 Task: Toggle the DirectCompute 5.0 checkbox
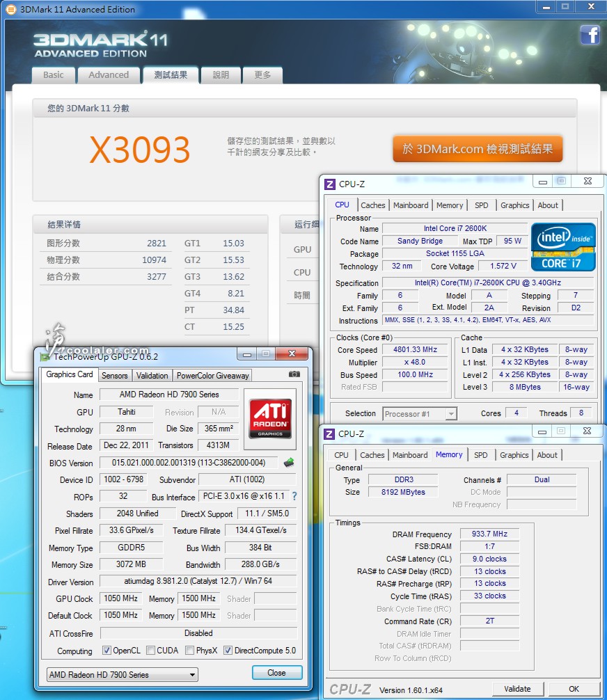point(228,651)
